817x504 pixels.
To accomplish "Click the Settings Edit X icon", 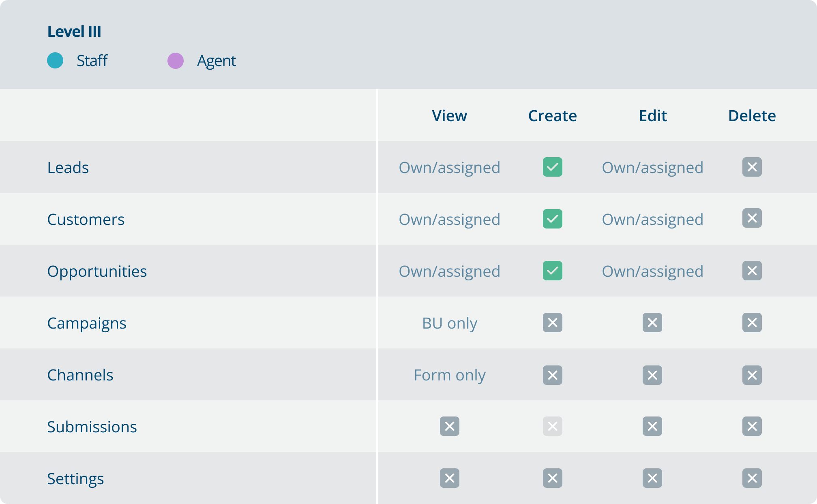I will [652, 478].
